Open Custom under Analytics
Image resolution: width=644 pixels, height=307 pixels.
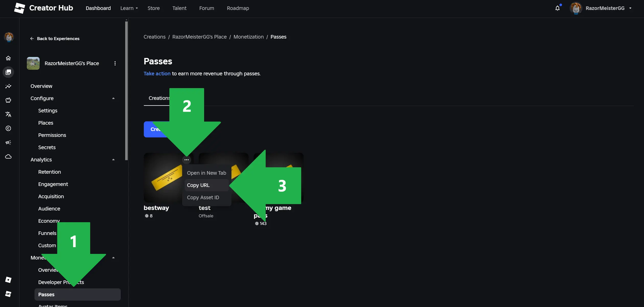pyautogui.click(x=47, y=245)
